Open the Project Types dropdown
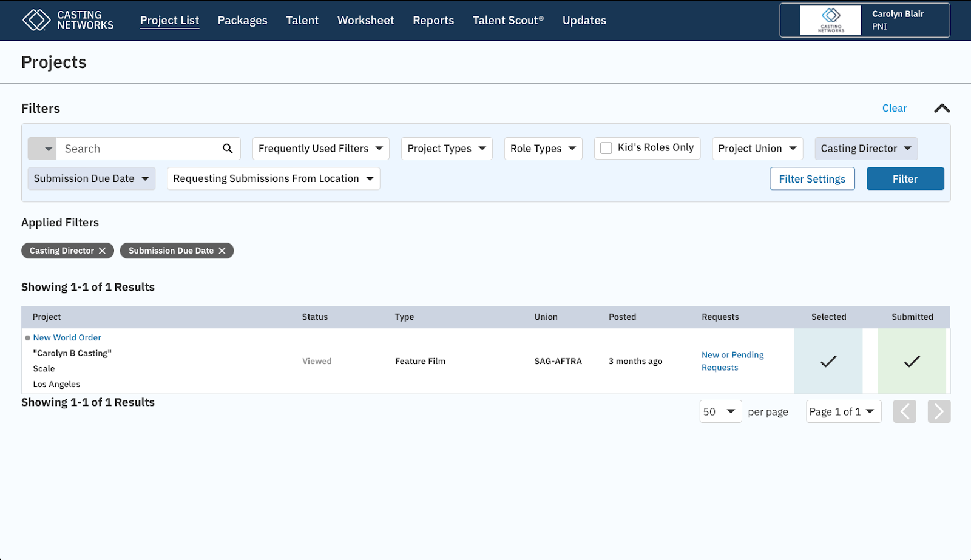The image size is (971, 560). 446,149
